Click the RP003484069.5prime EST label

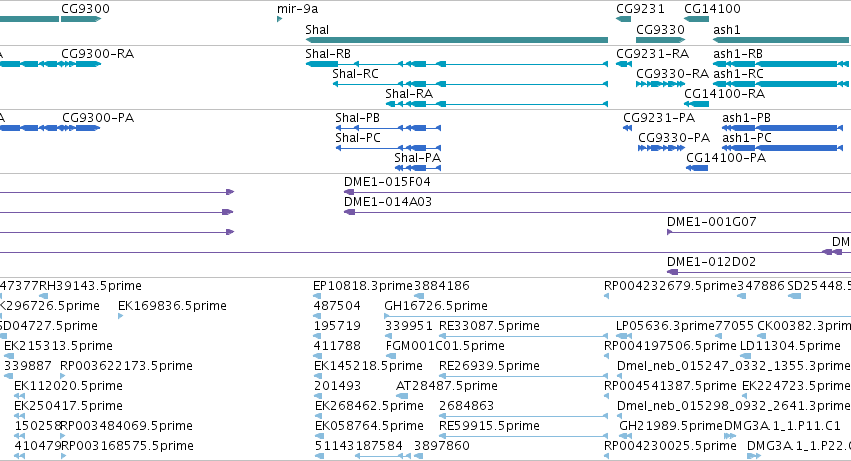(x=127, y=426)
